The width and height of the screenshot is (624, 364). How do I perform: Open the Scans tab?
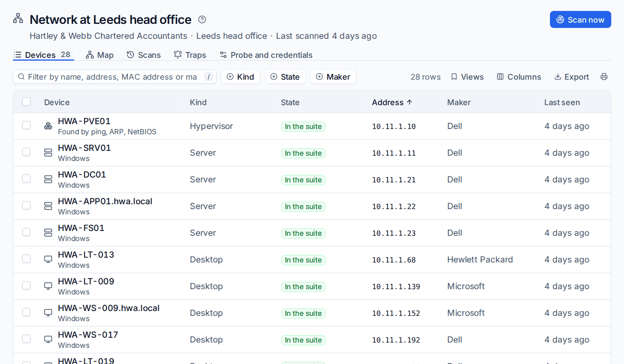pyautogui.click(x=144, y=55)
